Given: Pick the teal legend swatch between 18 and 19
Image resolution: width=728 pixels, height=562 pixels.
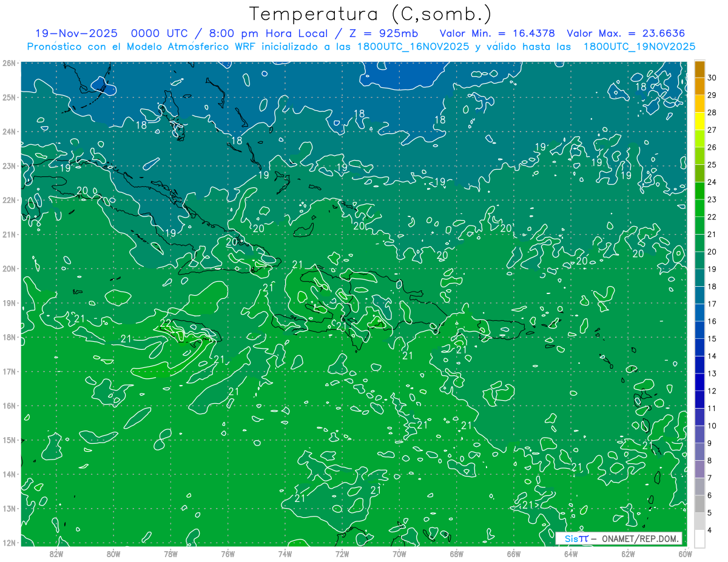Looking at the screenshot, I should point(700,278).
